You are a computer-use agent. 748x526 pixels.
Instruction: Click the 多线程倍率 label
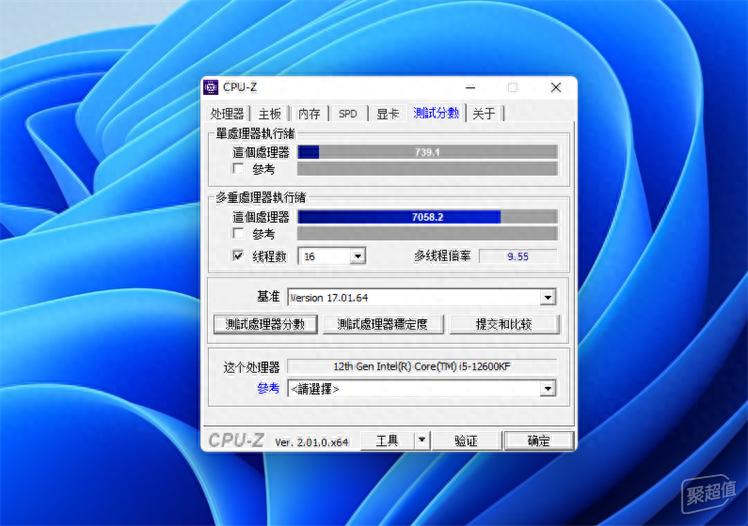[x=442, y=256]
